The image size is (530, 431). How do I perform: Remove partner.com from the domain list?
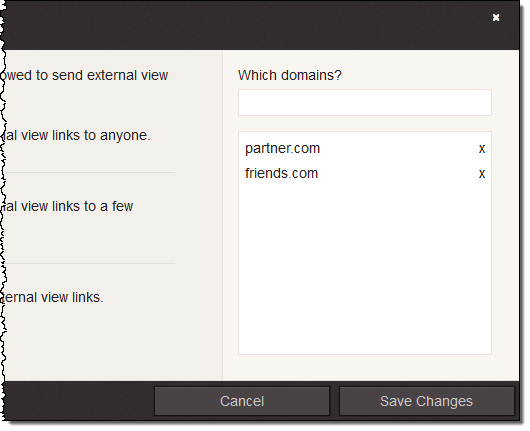click(x=482, y=149)
